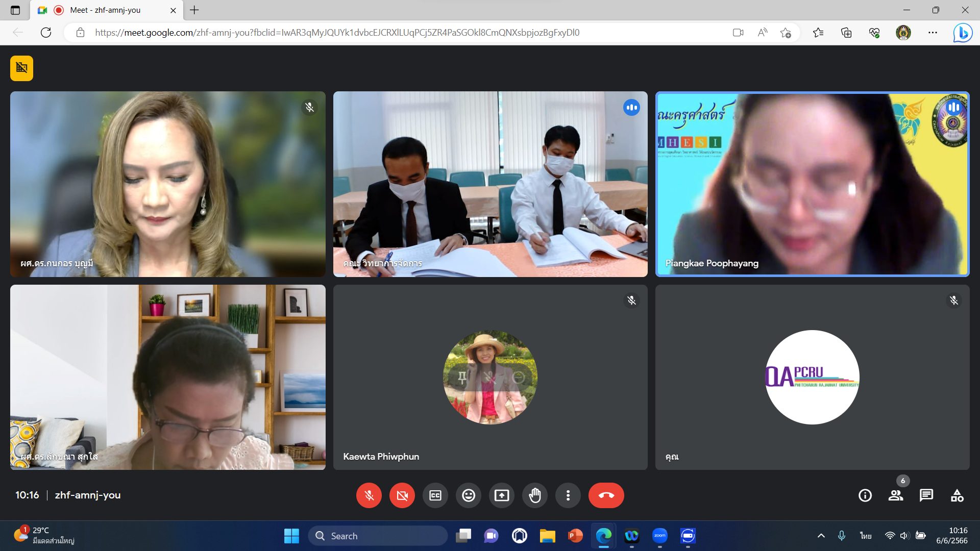
Task: Click the Present now screen share icon
Action: coord(502,495)
